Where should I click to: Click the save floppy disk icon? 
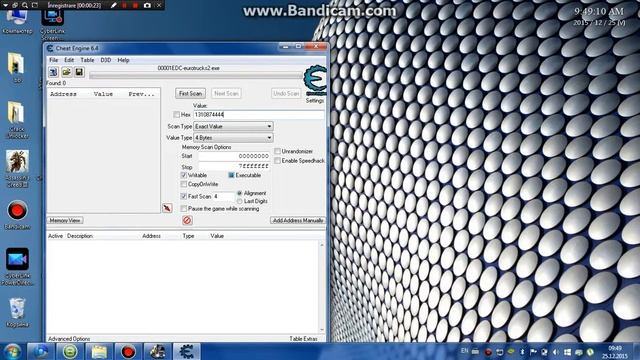pyautogui.click(x=79, y=72)
